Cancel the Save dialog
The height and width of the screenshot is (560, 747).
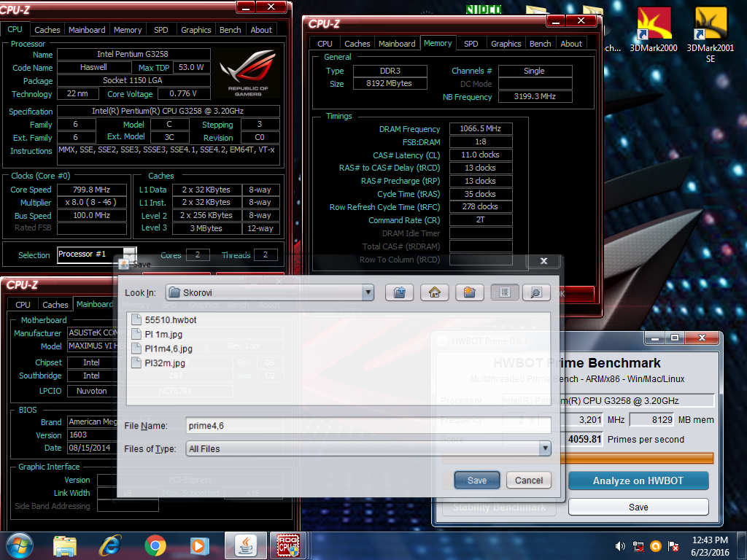point(528,481)
